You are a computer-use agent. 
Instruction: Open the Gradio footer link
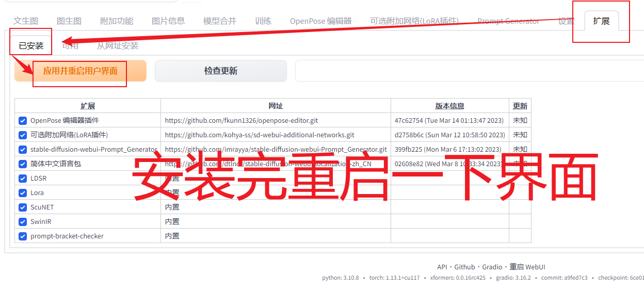coord(492,267)
